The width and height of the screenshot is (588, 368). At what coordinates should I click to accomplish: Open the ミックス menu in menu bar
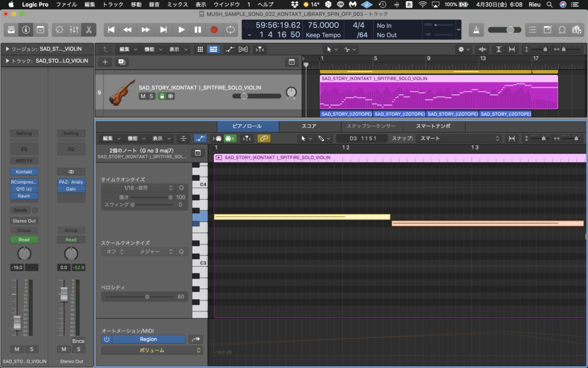(x=177, y=4)
